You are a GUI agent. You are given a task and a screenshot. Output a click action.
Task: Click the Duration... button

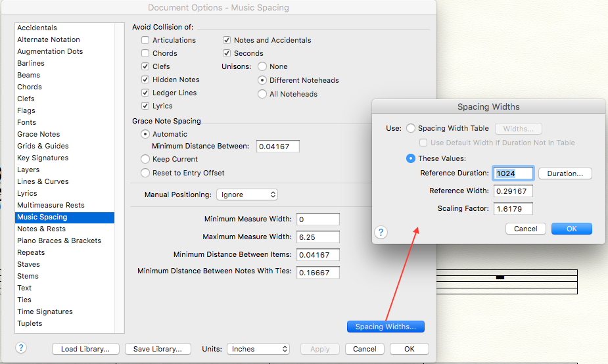565,173
